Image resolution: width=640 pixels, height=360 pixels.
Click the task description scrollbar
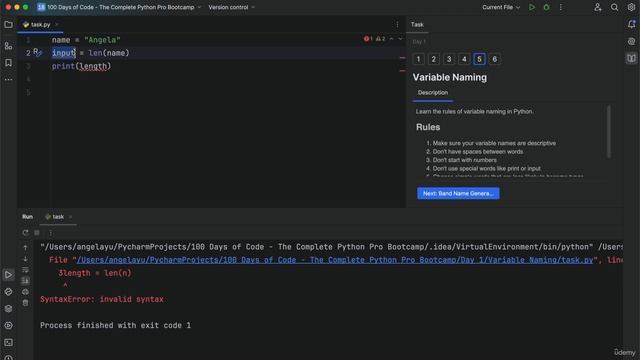tap(609, 131)
